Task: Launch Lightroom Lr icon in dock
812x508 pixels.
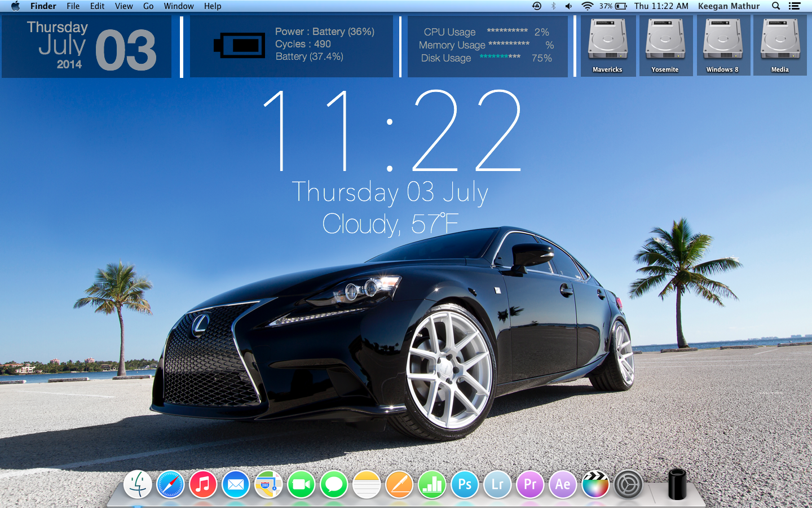Action: tap(497, 484)
